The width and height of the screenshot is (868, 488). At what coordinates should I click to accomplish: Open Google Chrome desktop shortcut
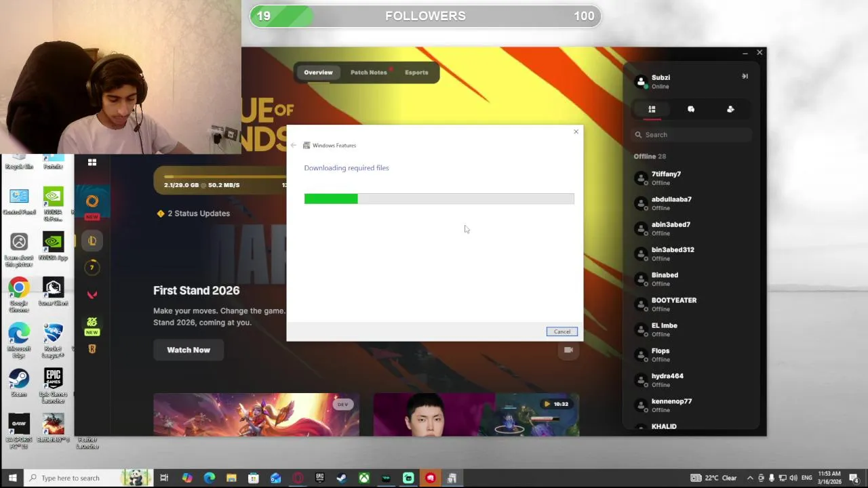[x=19, y=294]
